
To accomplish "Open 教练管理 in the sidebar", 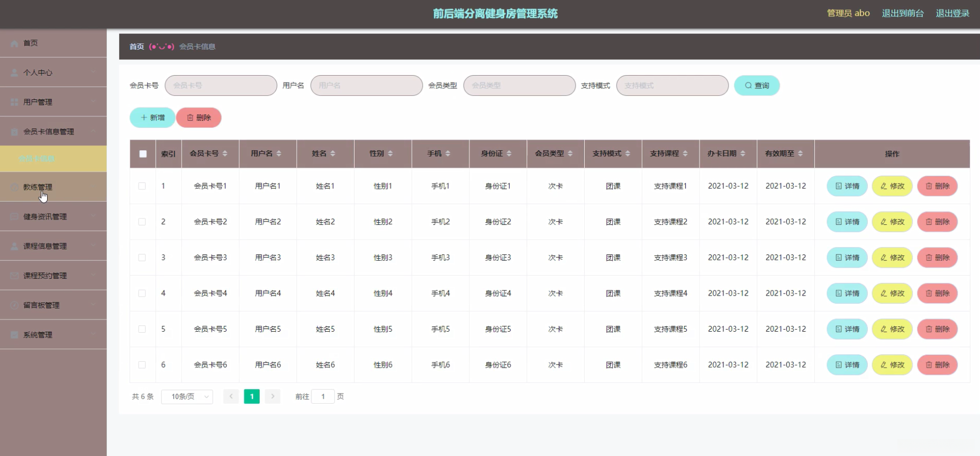I will 53,187.
